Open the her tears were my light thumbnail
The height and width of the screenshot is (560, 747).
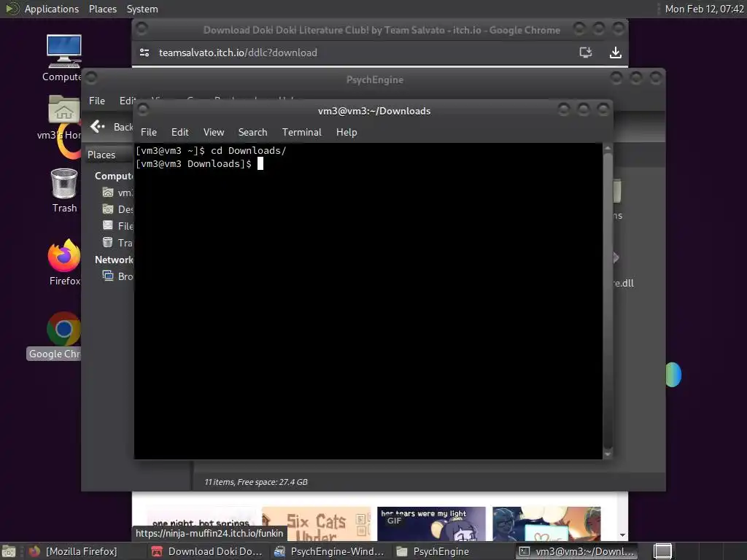[x=431, y=524]
